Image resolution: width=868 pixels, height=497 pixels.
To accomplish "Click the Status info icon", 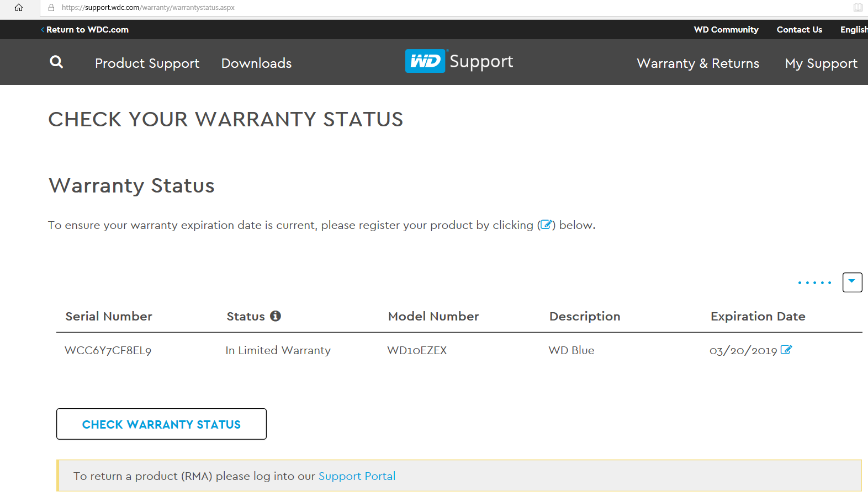I will (276, 316).
